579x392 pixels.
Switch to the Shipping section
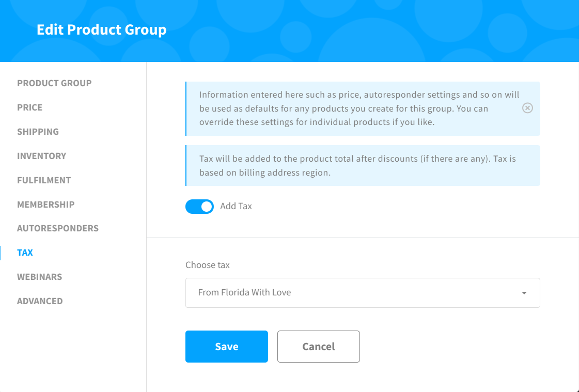pyautogui.click(x=38, y=132)
